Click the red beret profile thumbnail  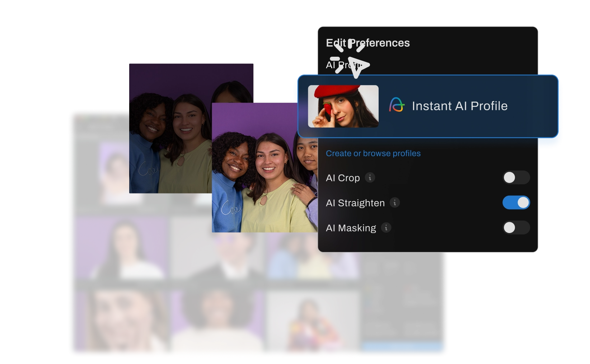point(343,106)
